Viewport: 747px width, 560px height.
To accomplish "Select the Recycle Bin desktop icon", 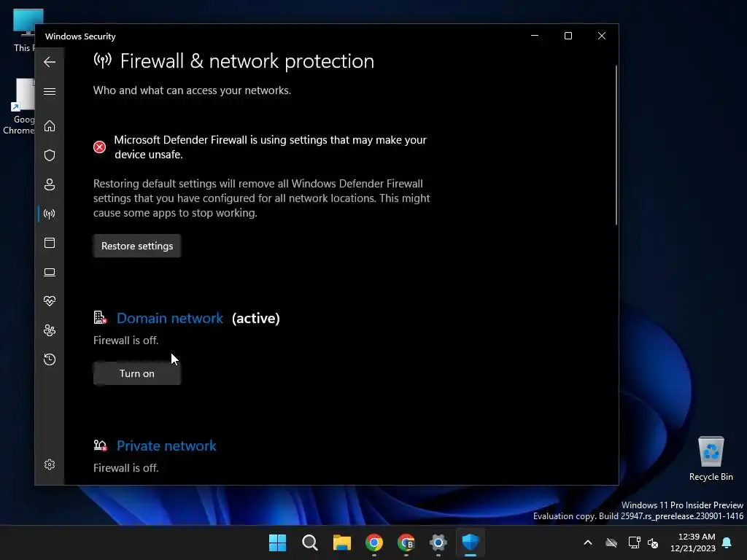I will click(711, 458).
